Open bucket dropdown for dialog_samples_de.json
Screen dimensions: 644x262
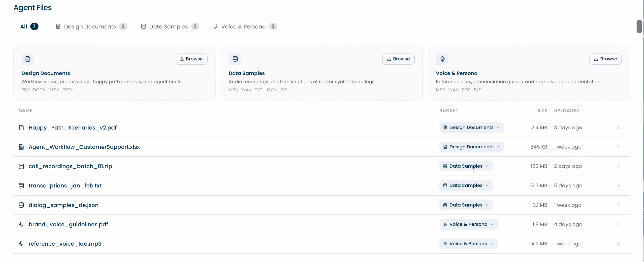click(x=466, y=205)
